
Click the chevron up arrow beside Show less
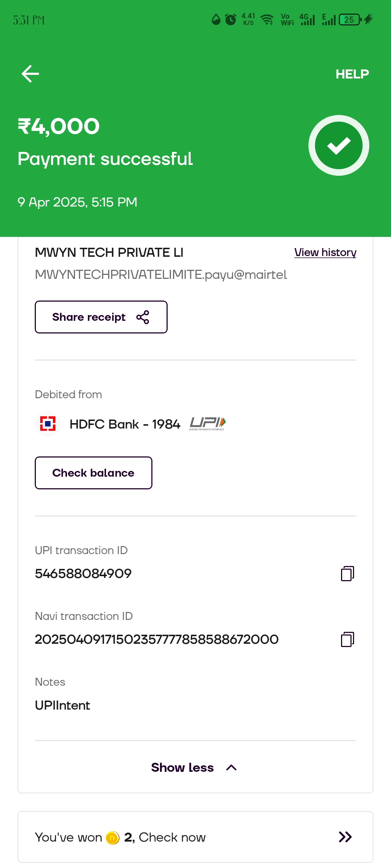click(231, 767)
